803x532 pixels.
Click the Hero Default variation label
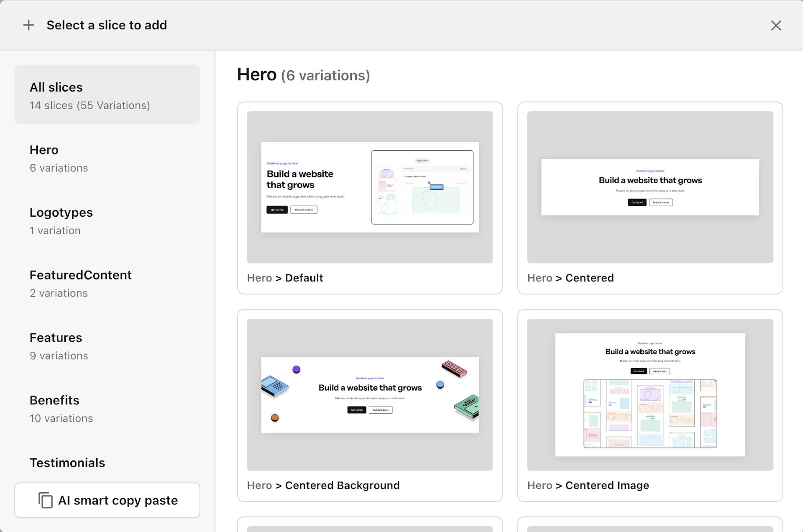(x=285, y=278)
